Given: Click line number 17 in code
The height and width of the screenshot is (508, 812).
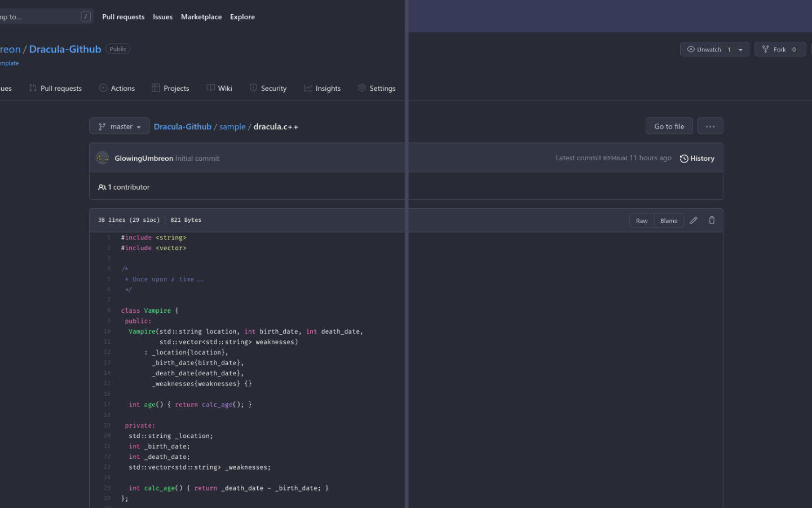Looking at the screenshot, I should (x=107, y=404).
